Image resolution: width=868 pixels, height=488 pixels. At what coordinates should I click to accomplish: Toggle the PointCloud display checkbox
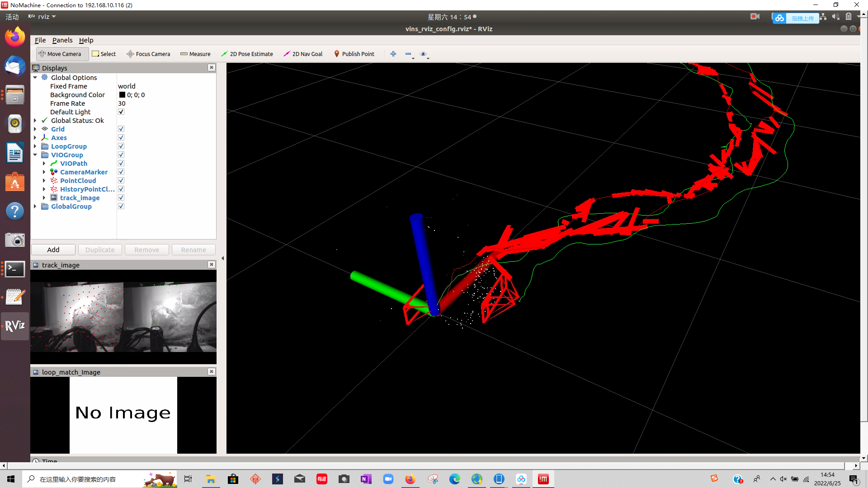(121, 181)
